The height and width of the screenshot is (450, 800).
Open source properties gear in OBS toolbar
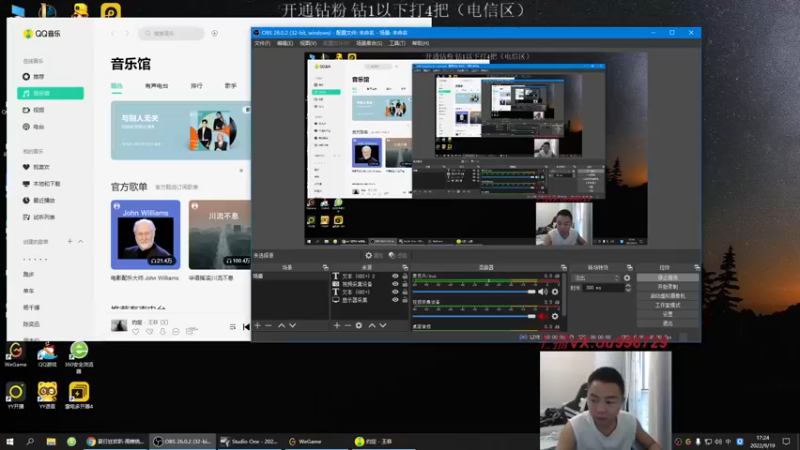(369, 255)
